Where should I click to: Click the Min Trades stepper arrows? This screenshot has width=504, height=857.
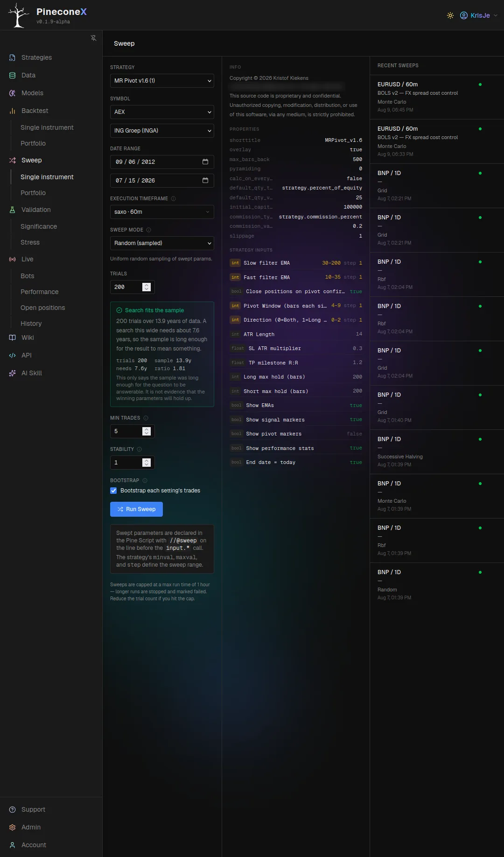[147, 431]
